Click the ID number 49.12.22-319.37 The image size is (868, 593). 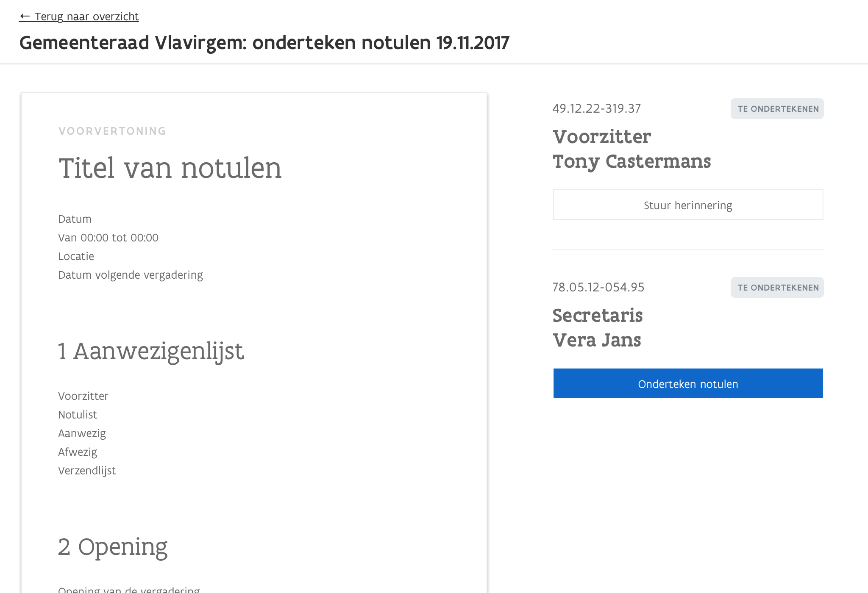click(596, 108)
